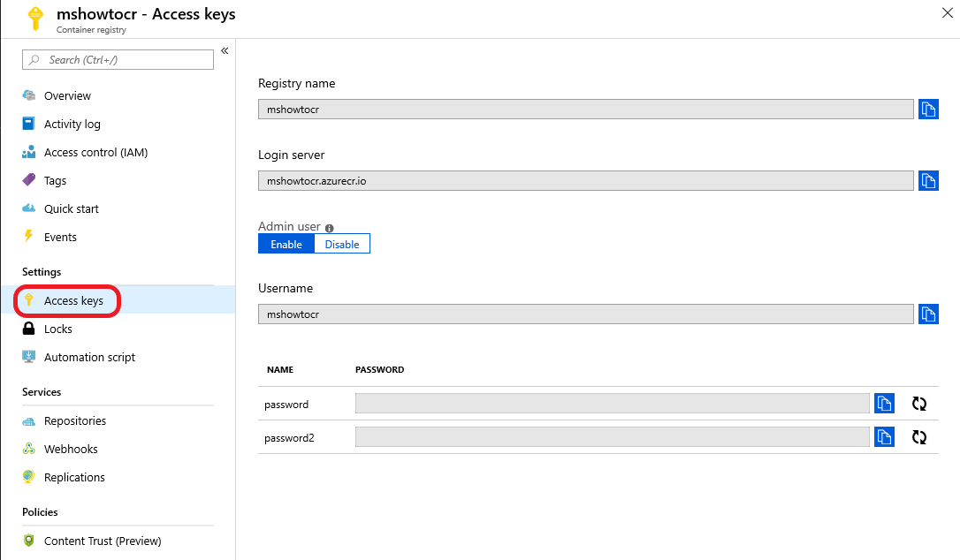This screenshot has width=960, height=560.
Task: Copy the Registry name value
Action: (928, 110)
